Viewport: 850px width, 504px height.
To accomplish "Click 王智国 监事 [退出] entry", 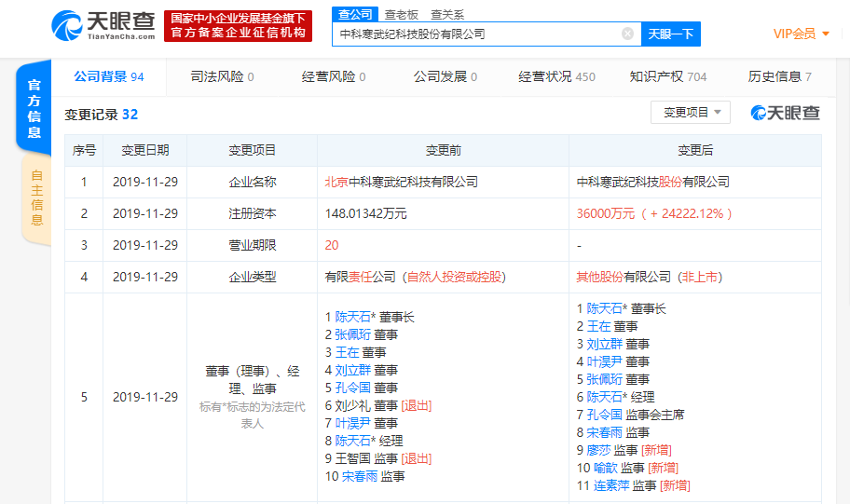I will coord(378,459).
